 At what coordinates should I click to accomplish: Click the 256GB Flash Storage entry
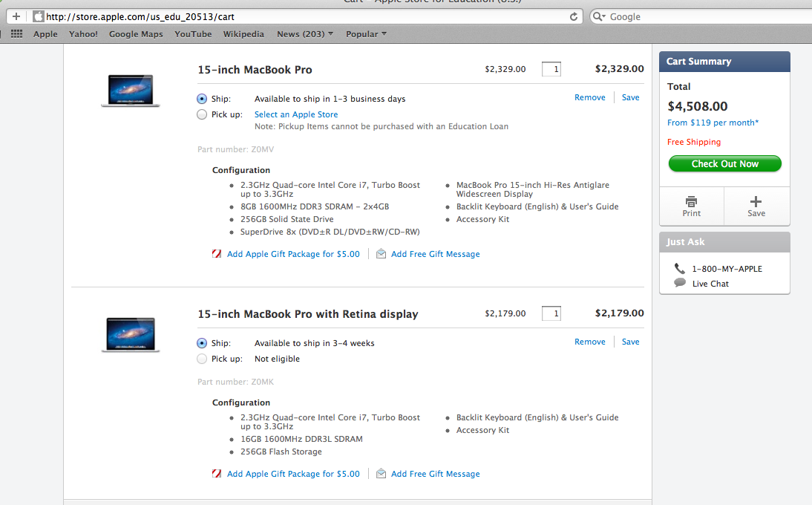(281, 452)
